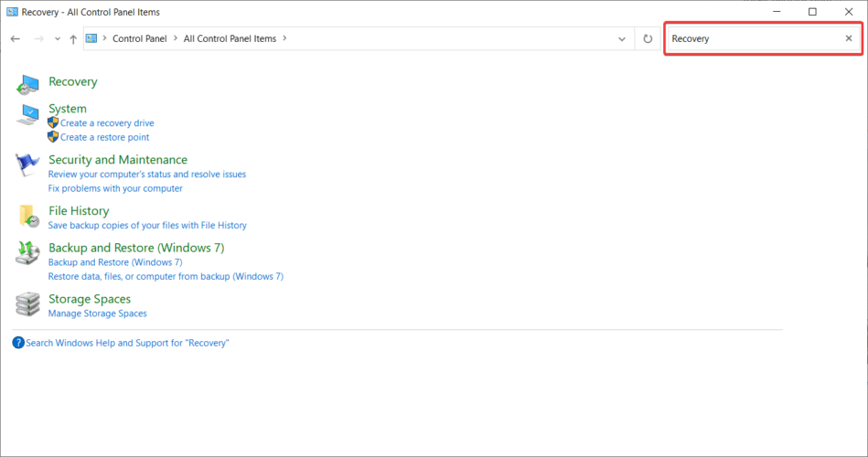Open the System heading link
The width and height of the screenshot is (868, 457).
(68, 109)
